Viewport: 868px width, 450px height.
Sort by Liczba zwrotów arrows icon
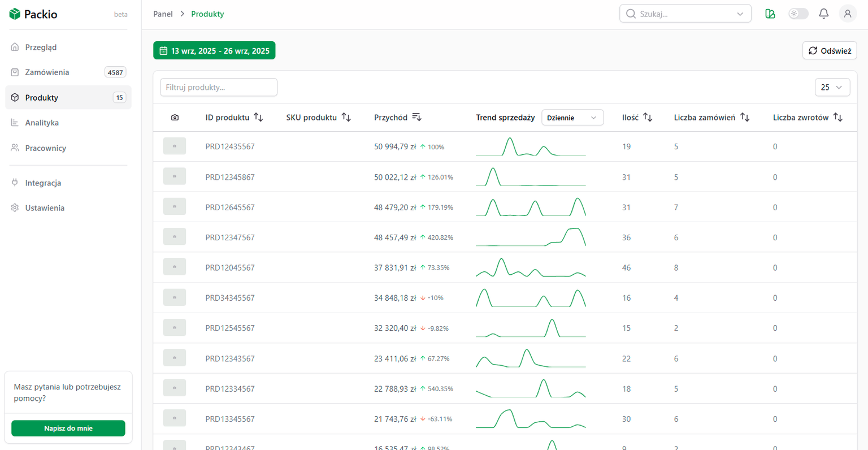[838, 118]
